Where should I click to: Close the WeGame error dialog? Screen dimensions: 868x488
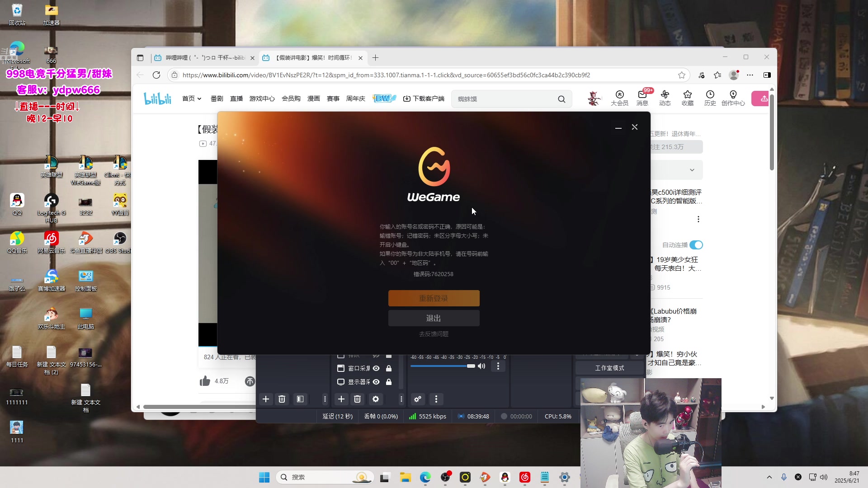click(635, 127)
